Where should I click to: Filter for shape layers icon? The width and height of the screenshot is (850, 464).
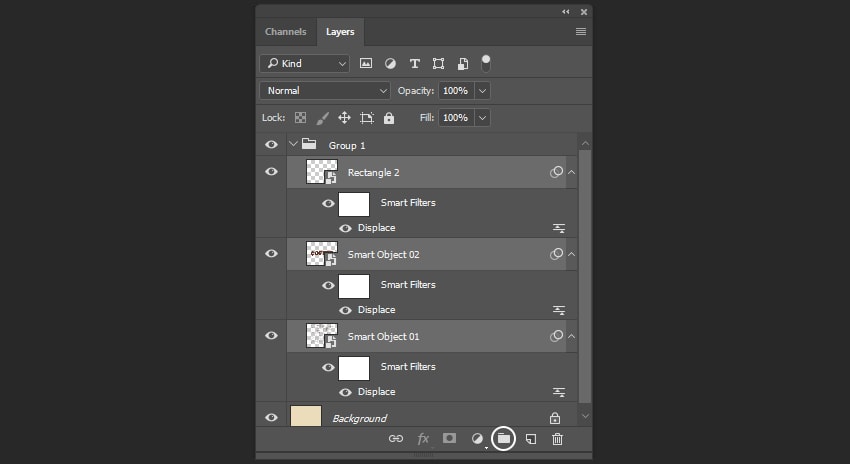[439, 63]
